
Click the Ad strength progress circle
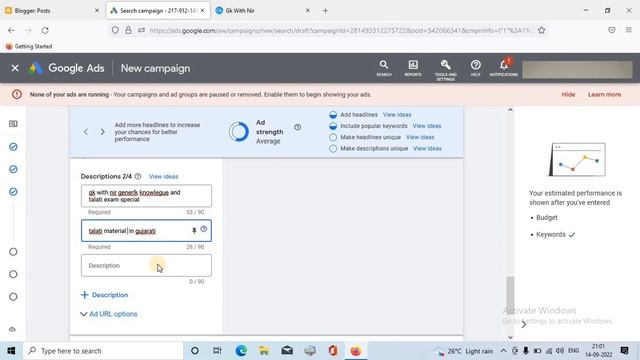coord(239,132)
